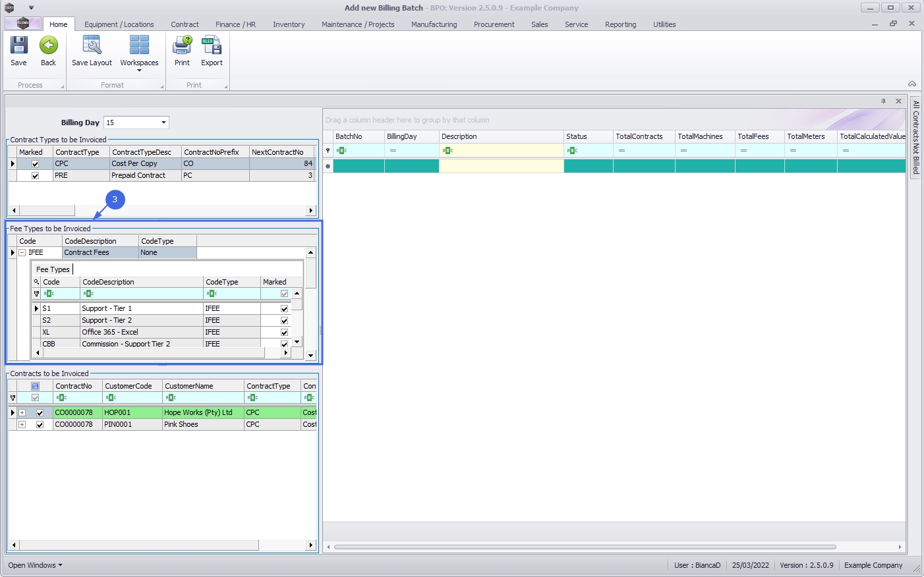Viewport: 924px width, 577px height.
Task: Click the Save icon in the ribbon
Action: click(18, 46)
